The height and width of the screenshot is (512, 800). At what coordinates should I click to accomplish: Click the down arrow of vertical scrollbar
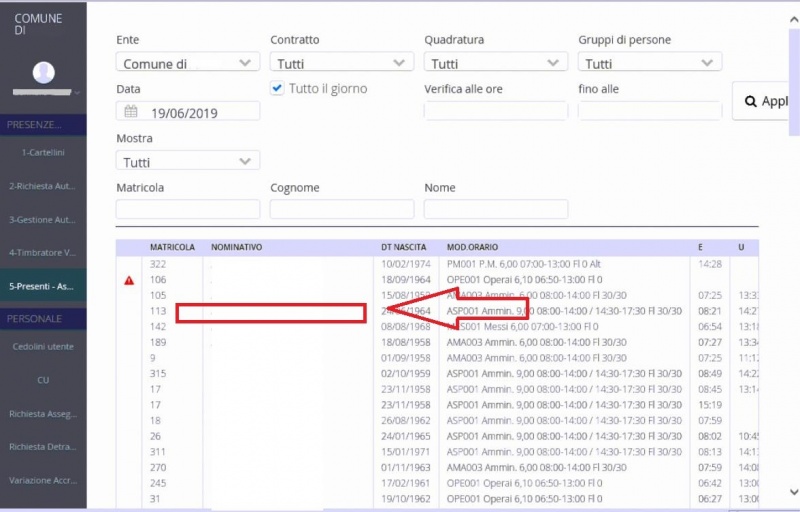point(793,492)
